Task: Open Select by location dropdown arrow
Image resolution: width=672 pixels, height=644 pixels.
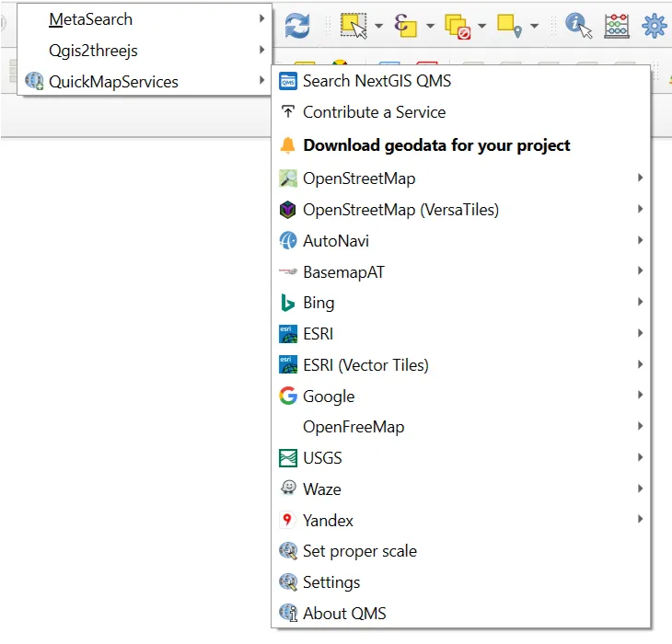Action: [535, 26]
